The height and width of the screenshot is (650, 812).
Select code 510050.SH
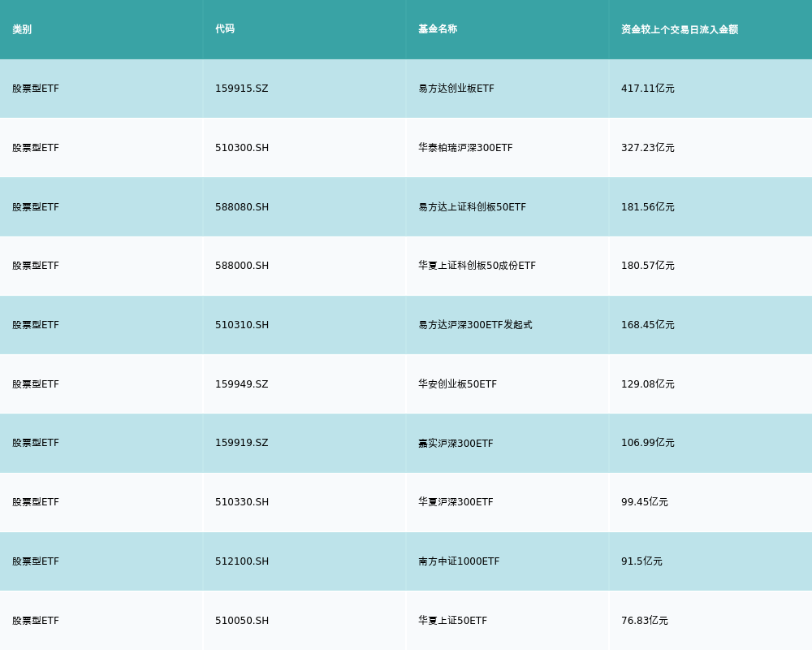242,621
